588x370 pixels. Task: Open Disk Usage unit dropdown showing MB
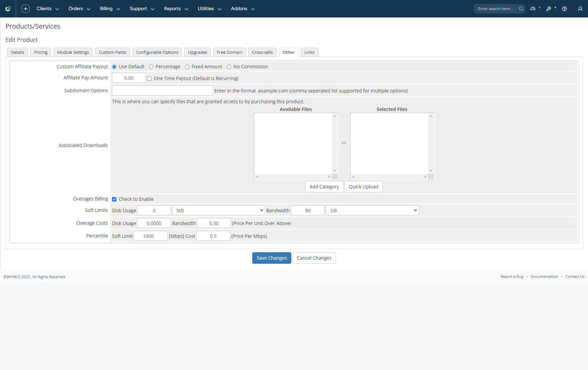point(219,211)
